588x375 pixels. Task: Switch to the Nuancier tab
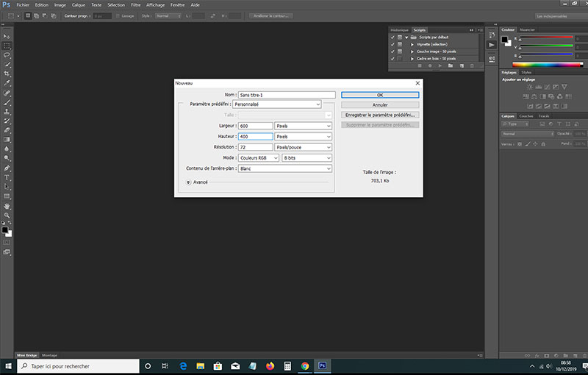(528, 29)
